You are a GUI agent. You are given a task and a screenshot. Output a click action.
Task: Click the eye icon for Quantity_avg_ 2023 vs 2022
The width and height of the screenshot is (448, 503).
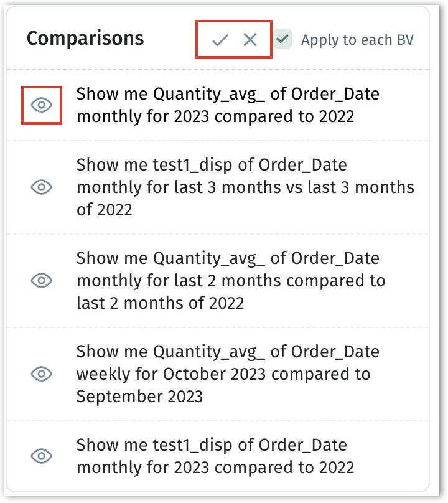coord(42,105)
